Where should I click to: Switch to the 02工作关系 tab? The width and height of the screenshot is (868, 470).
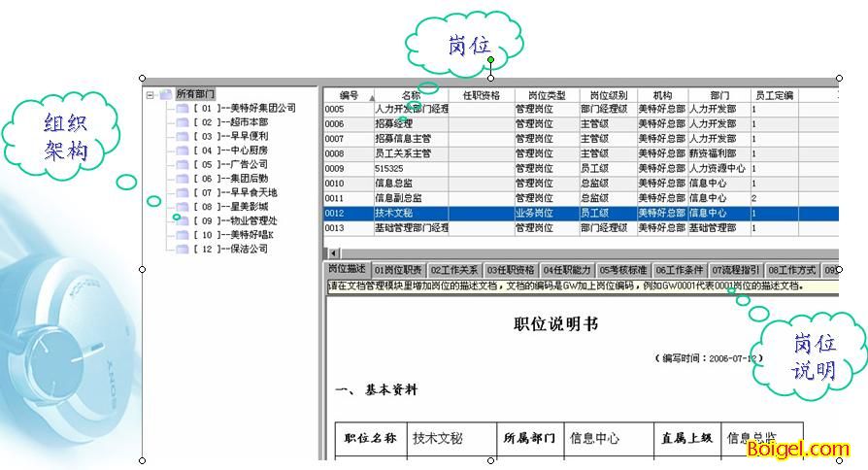[454, 270]
